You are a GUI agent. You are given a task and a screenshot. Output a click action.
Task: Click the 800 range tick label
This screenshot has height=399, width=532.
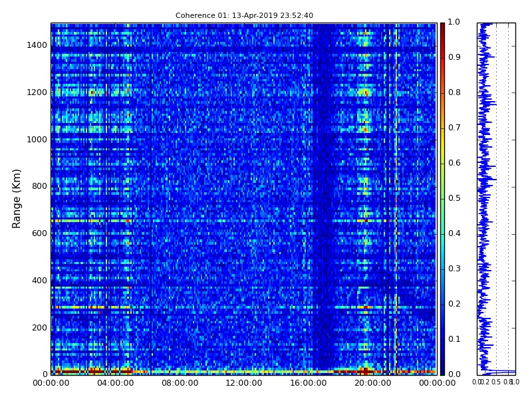click(x=39, y=186)
